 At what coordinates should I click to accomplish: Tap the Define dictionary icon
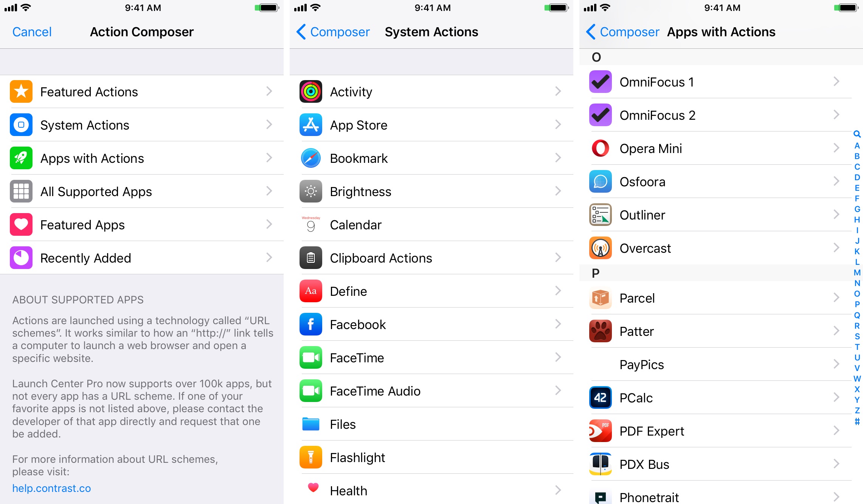tap(311, 291)
